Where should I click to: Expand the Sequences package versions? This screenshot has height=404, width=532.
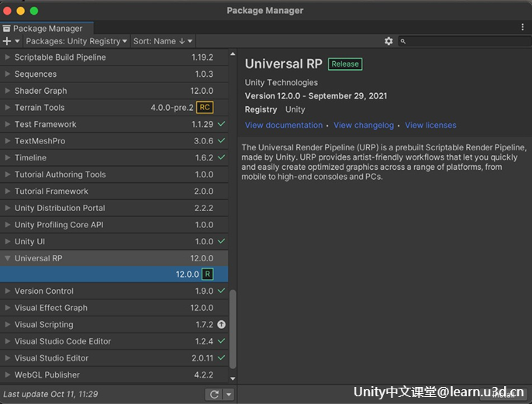click(x=7, y=74)
